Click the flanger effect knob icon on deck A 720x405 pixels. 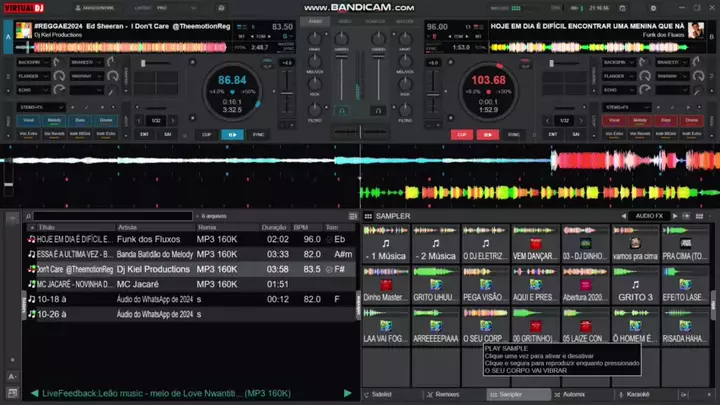pyautogui.click(x=59, y=76)
